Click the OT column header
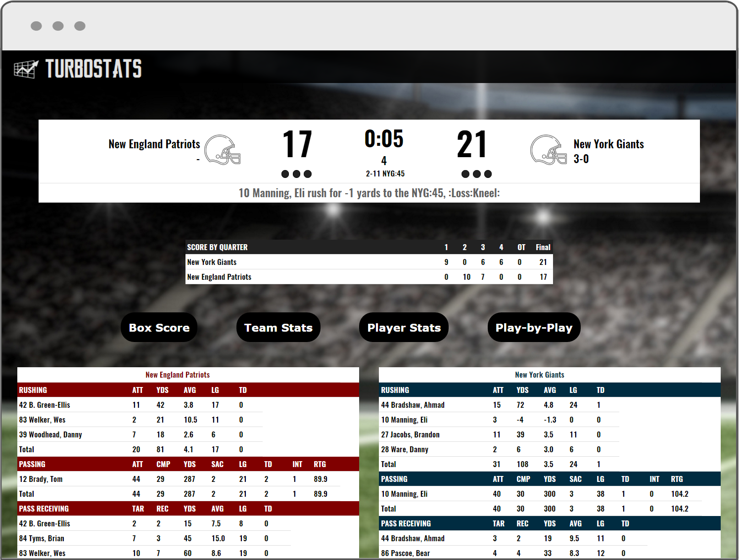739x560 pixels. tap(521, 247)
